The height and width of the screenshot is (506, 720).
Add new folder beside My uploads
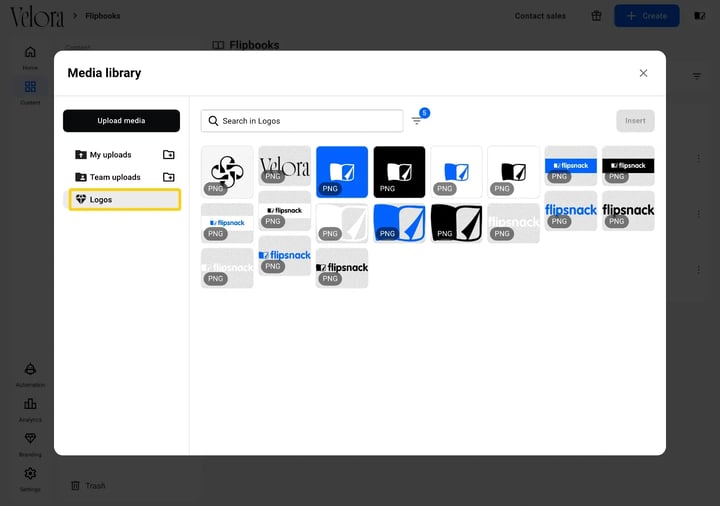pyautogui.click(x=169, y=155)
